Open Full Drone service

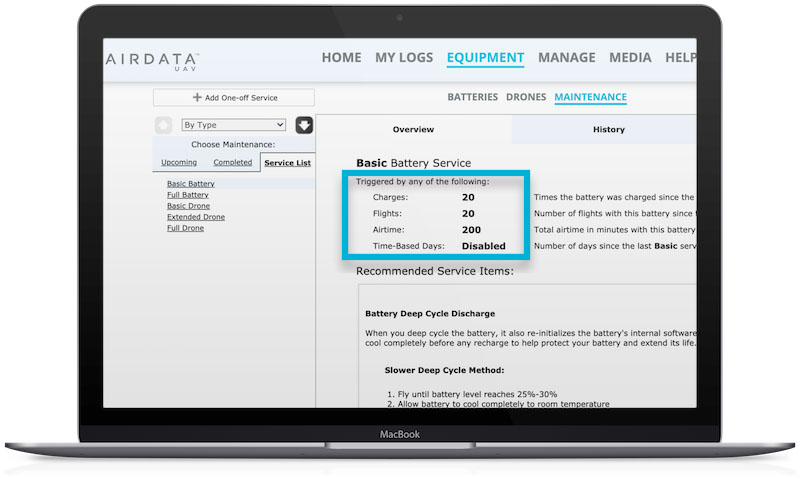(185, 228)
